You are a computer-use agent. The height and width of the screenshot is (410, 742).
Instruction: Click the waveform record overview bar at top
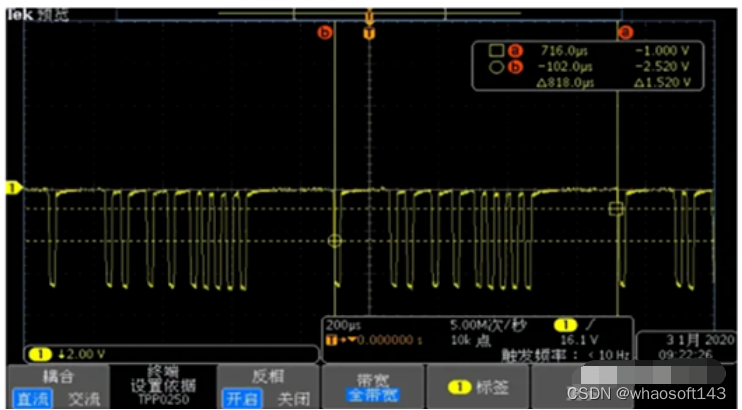pyautogui.click(x=369, y=13)
